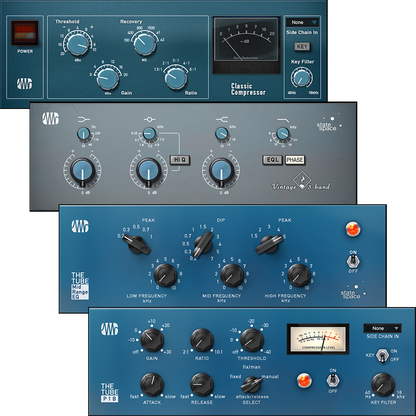Flip the attack/release SELECT switch

click(x=252, y=384)
